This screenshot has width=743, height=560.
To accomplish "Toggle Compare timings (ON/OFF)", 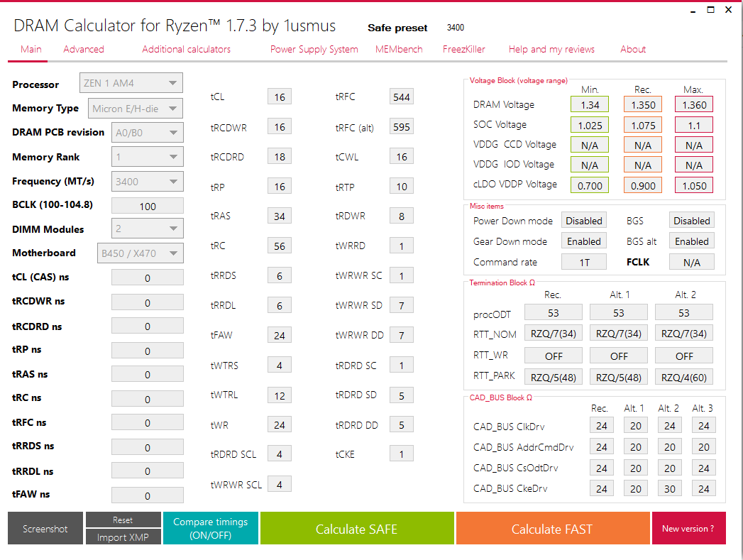I will pos(210,528).
